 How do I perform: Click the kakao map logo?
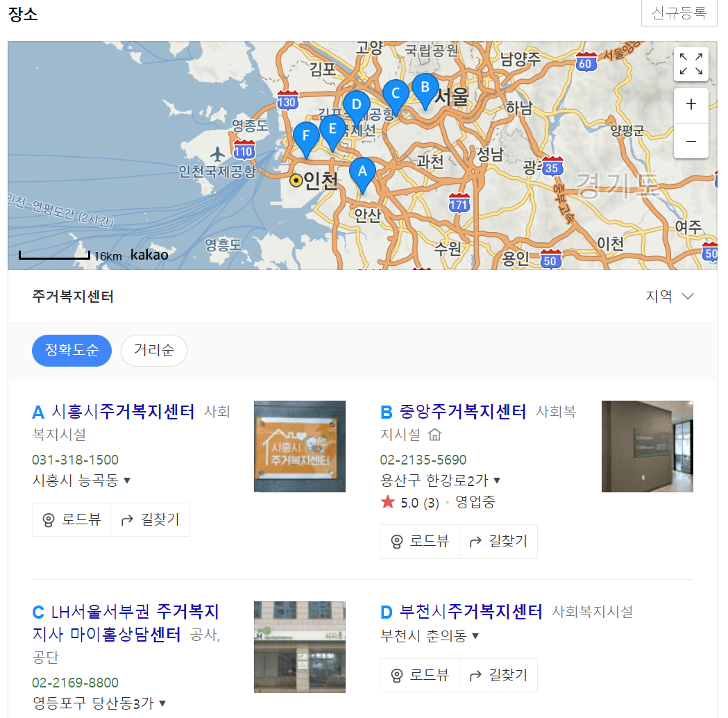(x=149, y=255)
